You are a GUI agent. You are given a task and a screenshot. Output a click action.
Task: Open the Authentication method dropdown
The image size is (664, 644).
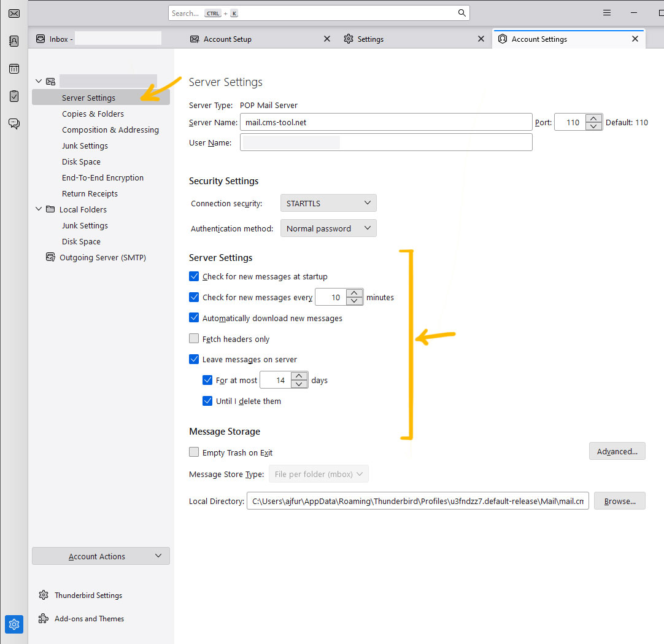click(x=328, y=228)
